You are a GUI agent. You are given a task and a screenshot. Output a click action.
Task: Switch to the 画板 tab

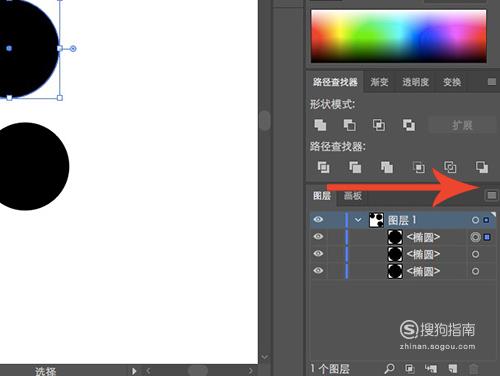click(353, 196)
